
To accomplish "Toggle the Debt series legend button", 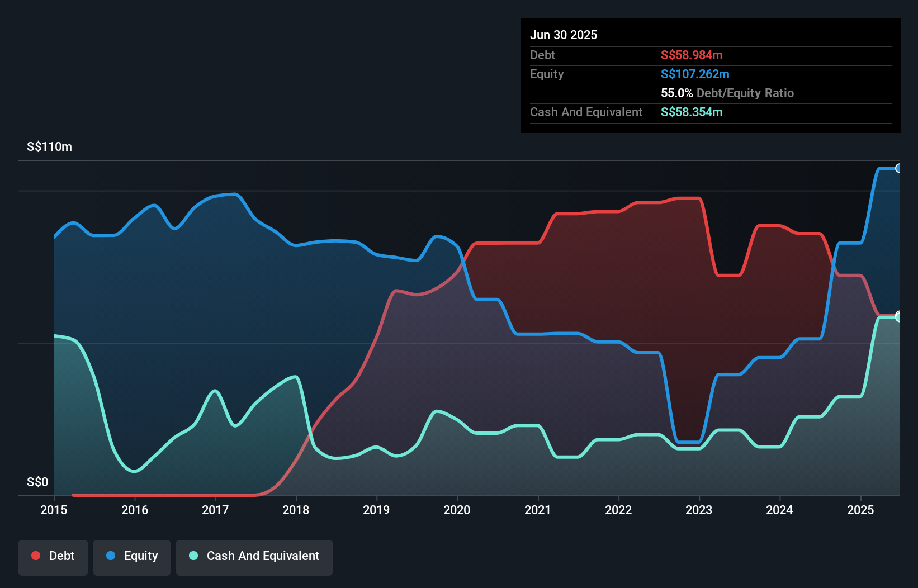I will [x=53, y=557].
